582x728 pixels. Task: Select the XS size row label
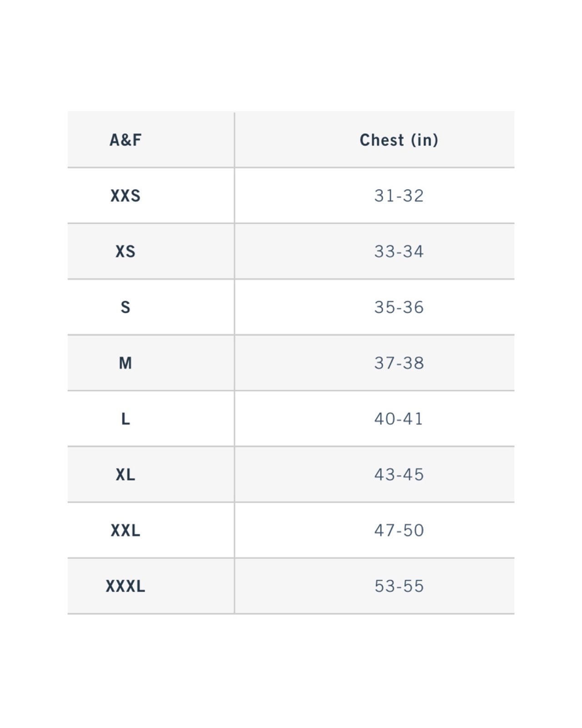tap(126, 251)
